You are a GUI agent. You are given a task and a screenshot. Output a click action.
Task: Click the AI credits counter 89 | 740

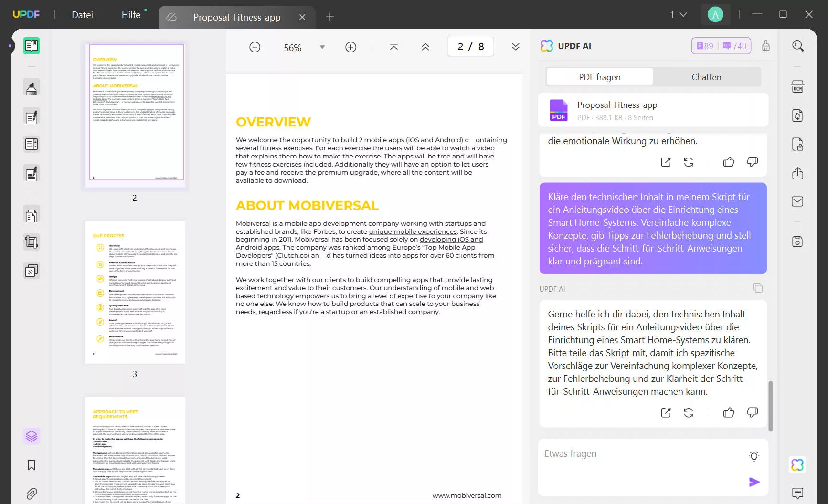pos(721,46)
